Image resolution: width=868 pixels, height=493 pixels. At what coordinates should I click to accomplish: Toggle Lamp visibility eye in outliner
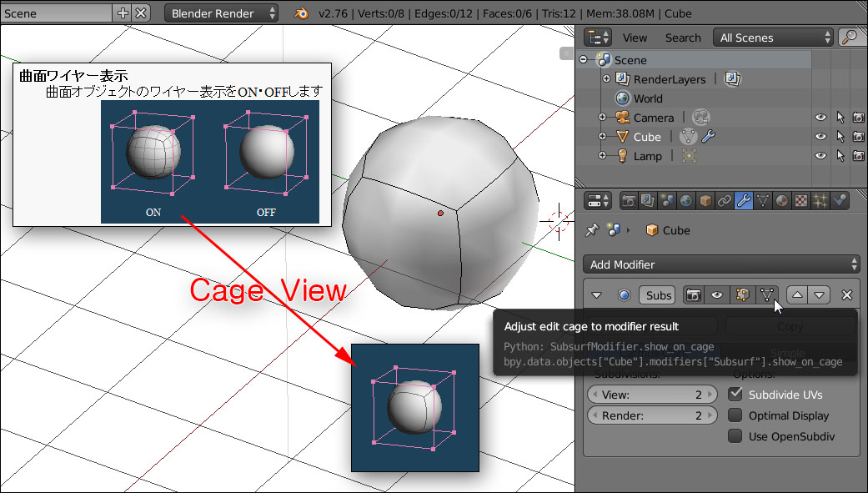click(820, 156)
